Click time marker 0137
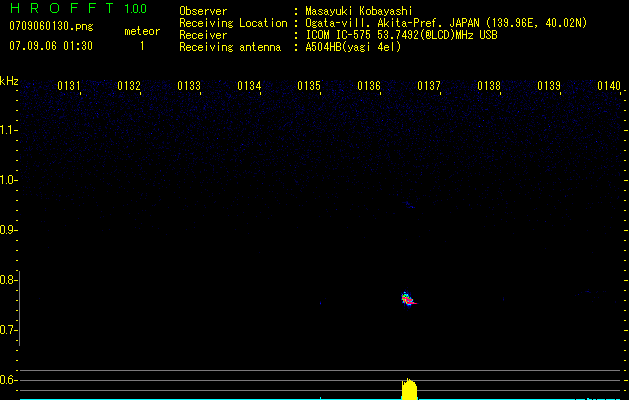The height and width of the screenshot is (400, 629). [429, 86]
